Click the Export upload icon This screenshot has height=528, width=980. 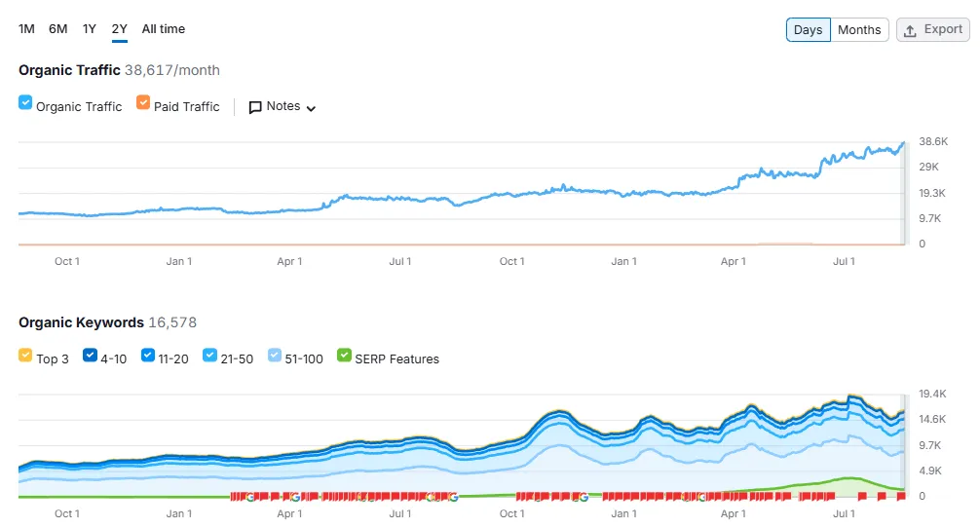click(910, 30)
